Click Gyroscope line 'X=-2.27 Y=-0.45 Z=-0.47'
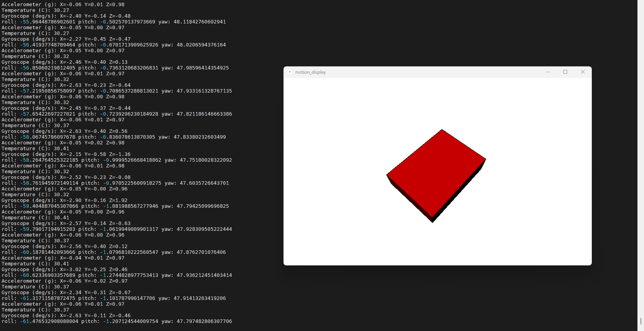This screenshot has height=331, width=644. pyautogui.click(x=66, y=39)
